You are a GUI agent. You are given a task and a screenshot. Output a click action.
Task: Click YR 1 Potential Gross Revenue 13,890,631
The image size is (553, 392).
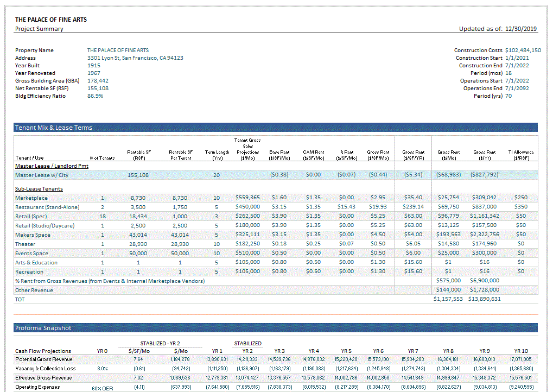[217, 359]
